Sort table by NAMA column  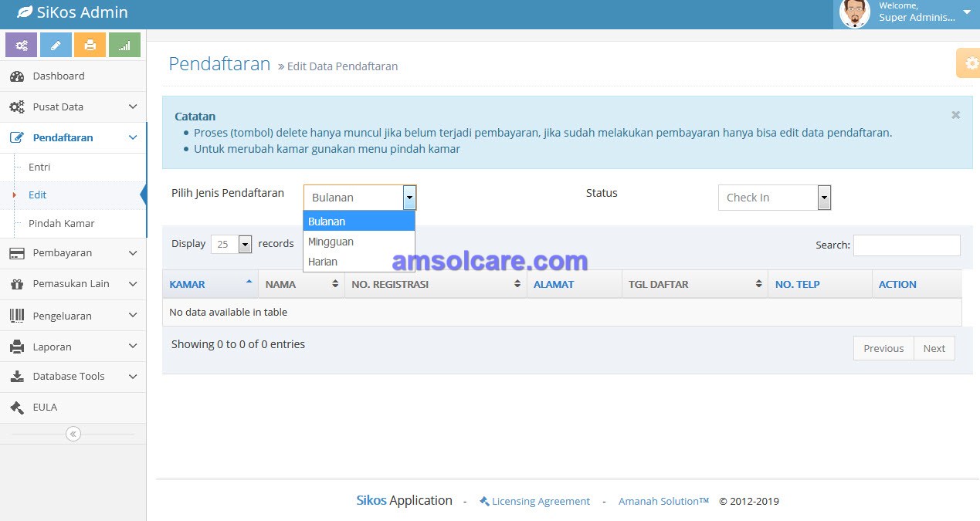pos(301,284)
